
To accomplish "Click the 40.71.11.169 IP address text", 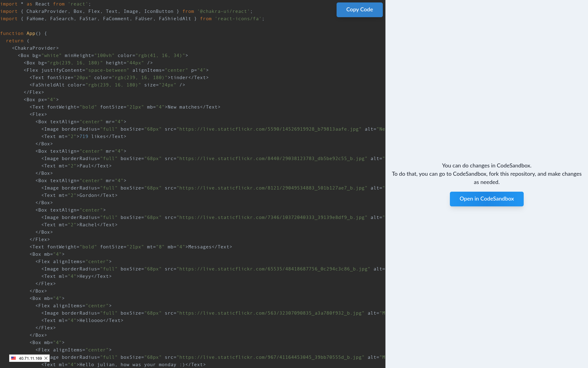I will (30, 358).
